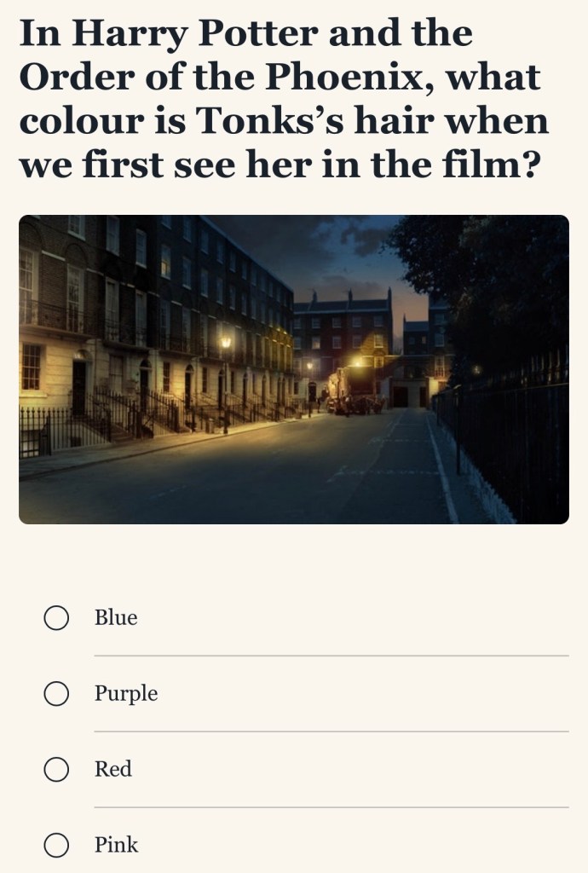Tap the 'Pink' answer label text

(116, 846)
